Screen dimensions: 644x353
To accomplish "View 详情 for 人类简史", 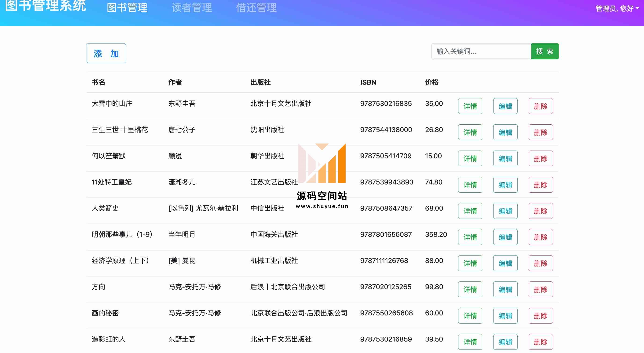I will click(470, 211).
